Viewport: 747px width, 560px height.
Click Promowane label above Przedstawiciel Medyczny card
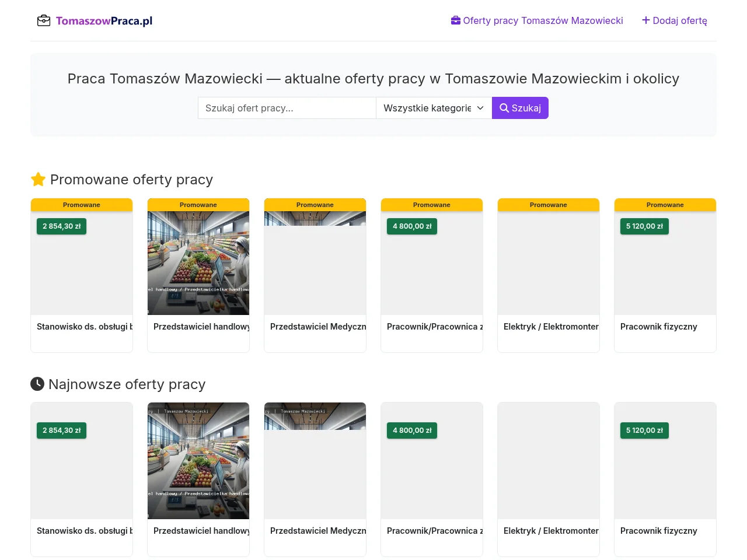click(x=315, y=205)
